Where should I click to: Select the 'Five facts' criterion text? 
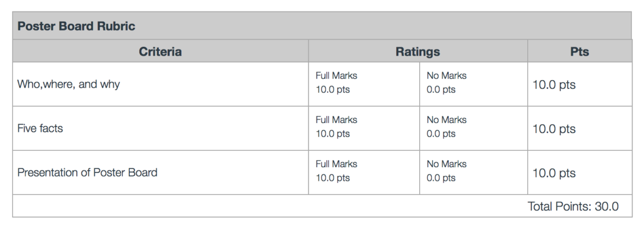click(x=40, y=129)
